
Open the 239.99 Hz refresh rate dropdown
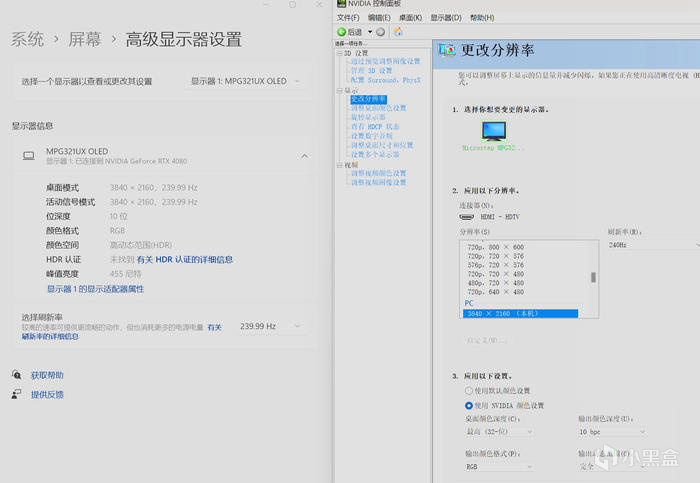click(x=270, y=326)
